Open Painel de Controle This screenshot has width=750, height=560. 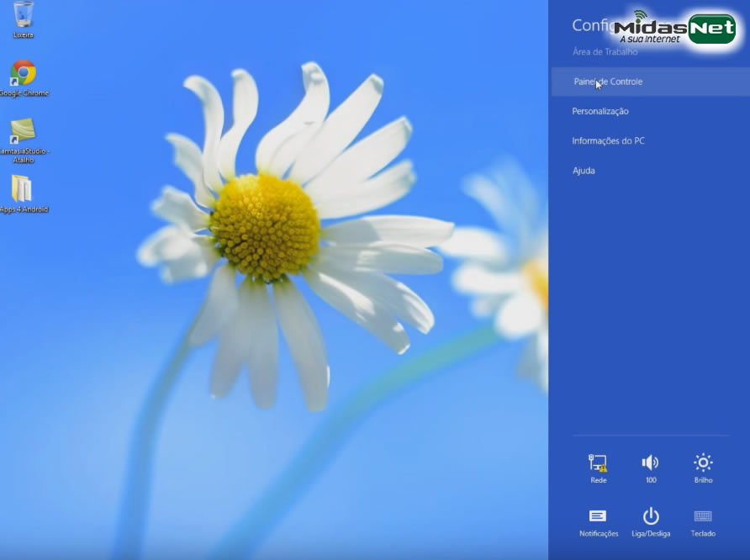pyautogui.click(x=608, y=82)
